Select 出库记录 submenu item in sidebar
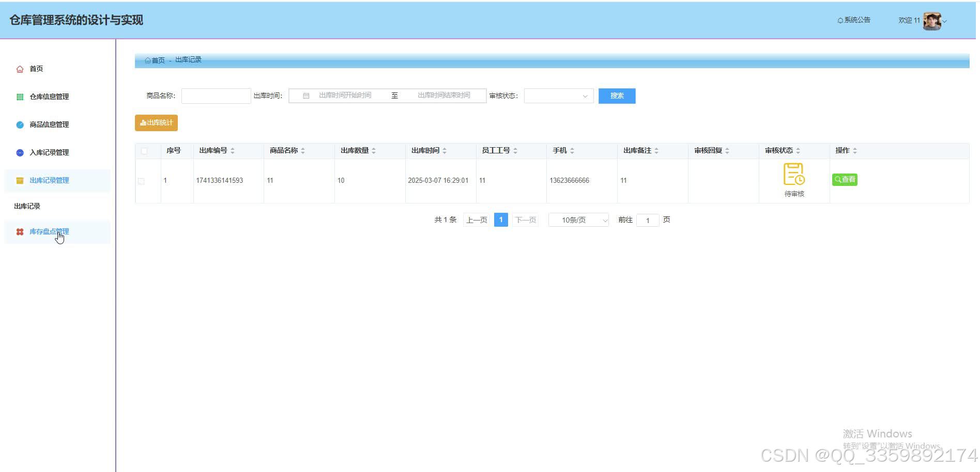This screenshot has width=980, height=472. [x=27, y=206]
